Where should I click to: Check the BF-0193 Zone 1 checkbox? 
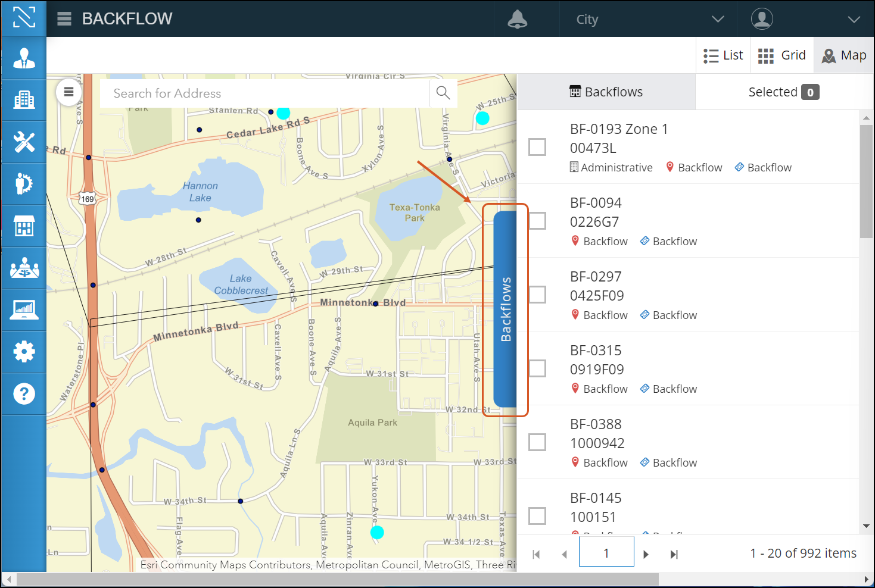click(537, 147)
